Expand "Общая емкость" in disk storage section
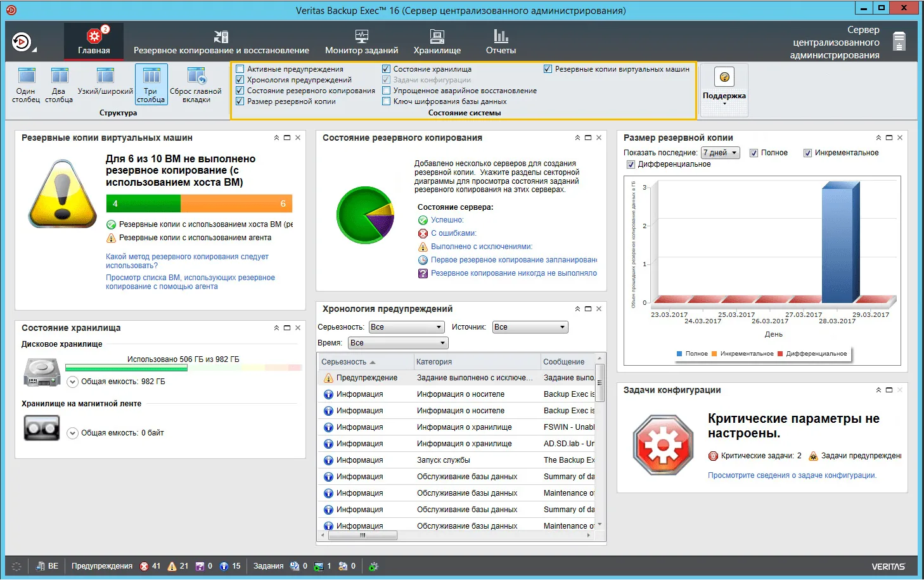Viewport: 924px width, 580px height. [x=72, y=382]
